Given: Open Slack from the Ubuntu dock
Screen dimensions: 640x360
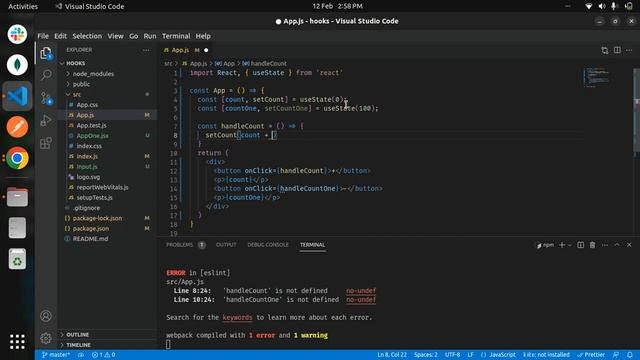Looking at the screenshot, I should tap(17, 34).
